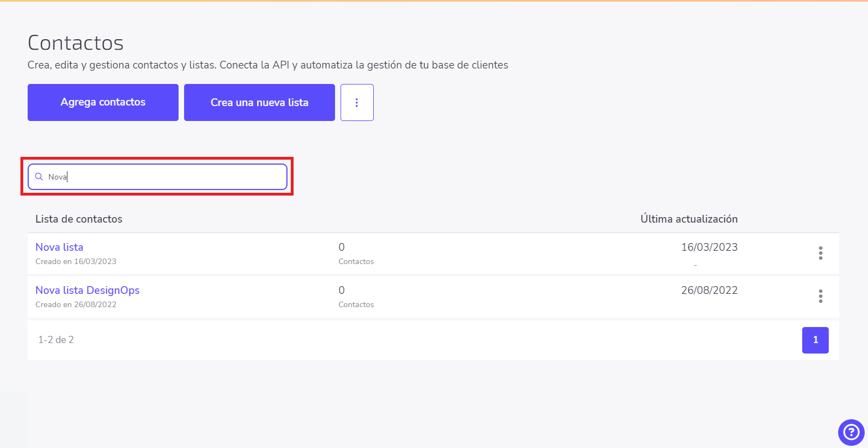
Task: Open the three-dot menu beside Crea una nueva lista
Action: click(x=357, y=102)
